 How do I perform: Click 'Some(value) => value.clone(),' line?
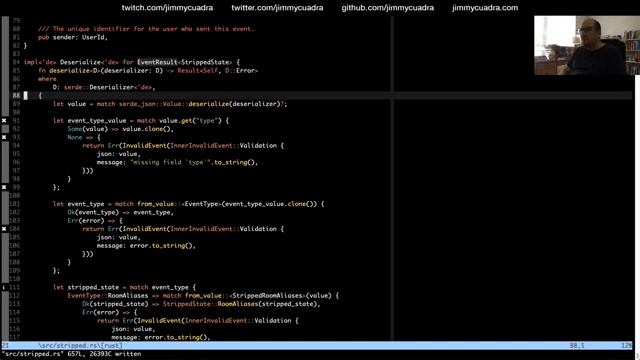pyautogui.click(x=120, y=129)
